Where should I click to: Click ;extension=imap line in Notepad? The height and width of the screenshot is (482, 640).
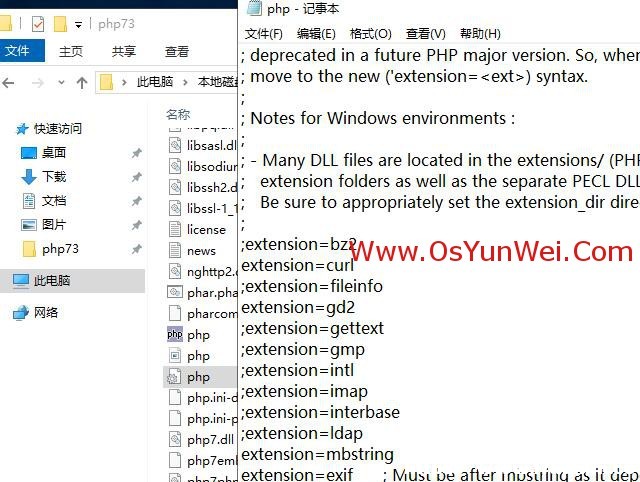[304, 392]
